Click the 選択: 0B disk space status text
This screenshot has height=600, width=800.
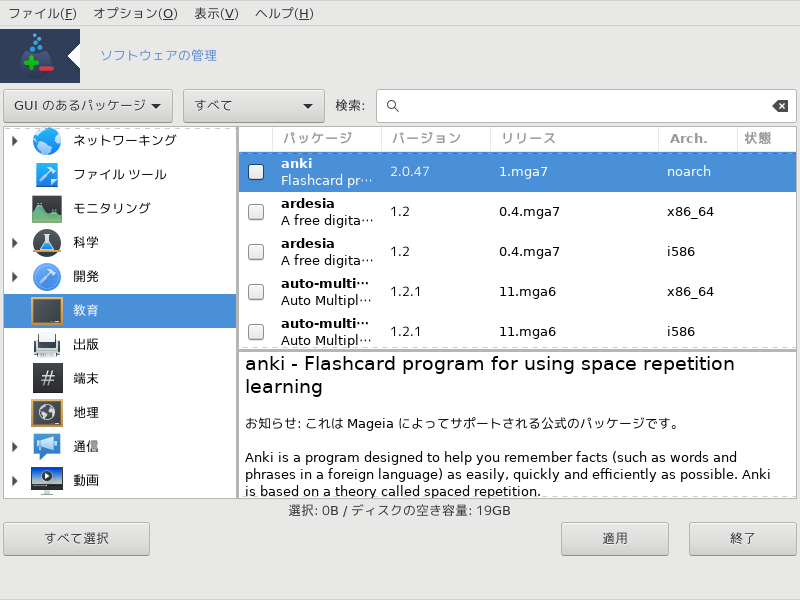(399, 511)
